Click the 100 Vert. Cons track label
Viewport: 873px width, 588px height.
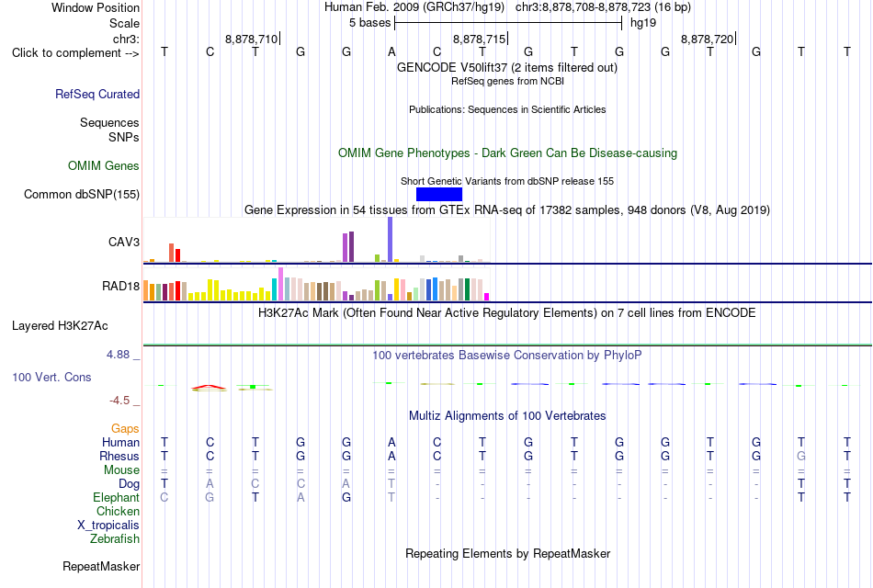(x=51, y=378)
